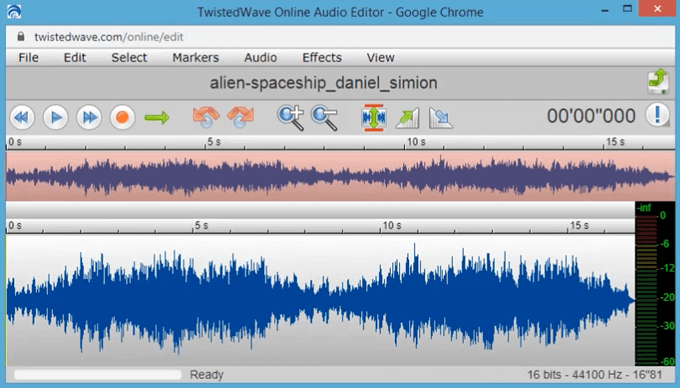
Task: Open the Effects menu
Action: pos(322,58)
